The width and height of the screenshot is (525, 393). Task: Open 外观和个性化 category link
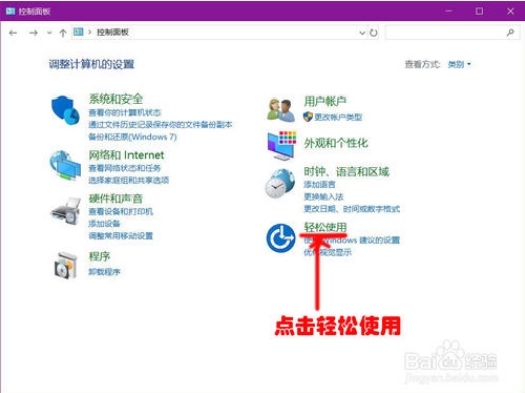coord(336,143)
